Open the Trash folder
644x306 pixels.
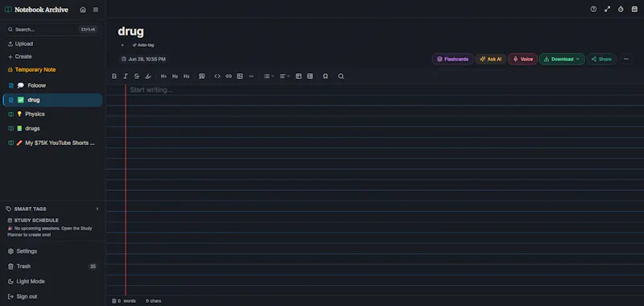click(x=52, y=267)
